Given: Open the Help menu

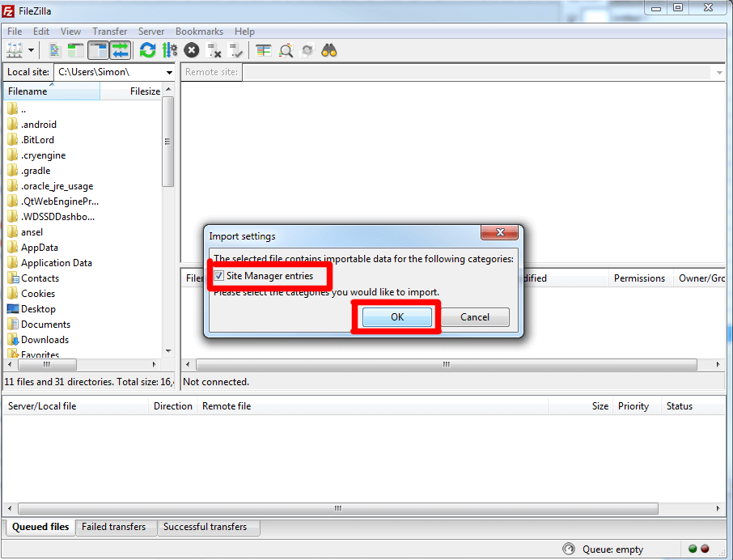Looking at the screenshot, I should [244, 32].
